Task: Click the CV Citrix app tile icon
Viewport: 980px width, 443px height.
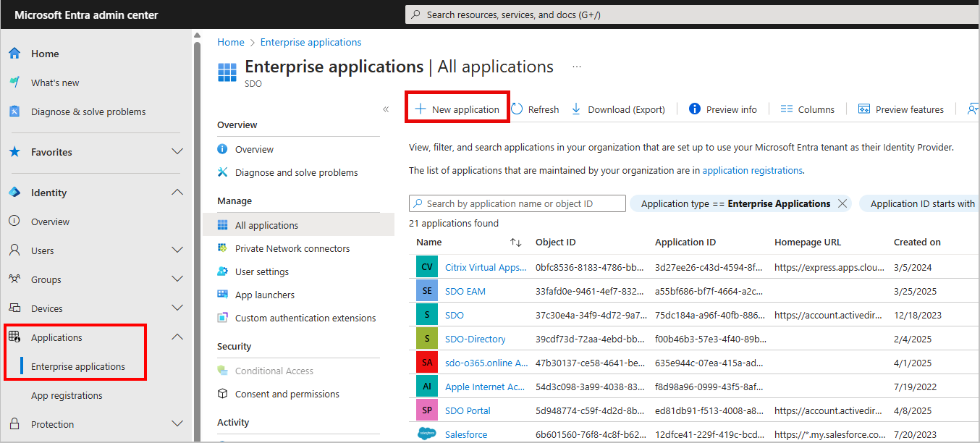Action: tap(427, 267)
